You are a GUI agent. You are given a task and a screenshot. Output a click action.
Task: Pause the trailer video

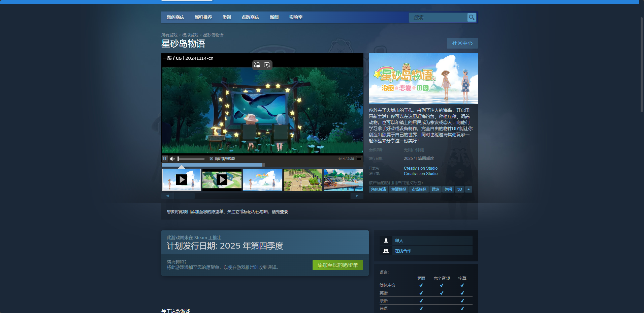pos(165,159)
